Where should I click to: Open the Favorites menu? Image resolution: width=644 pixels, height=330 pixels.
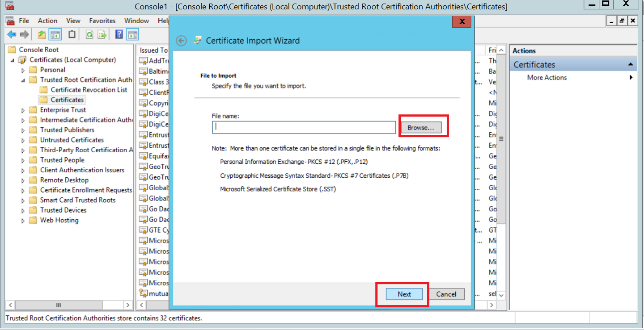point(102,21)
